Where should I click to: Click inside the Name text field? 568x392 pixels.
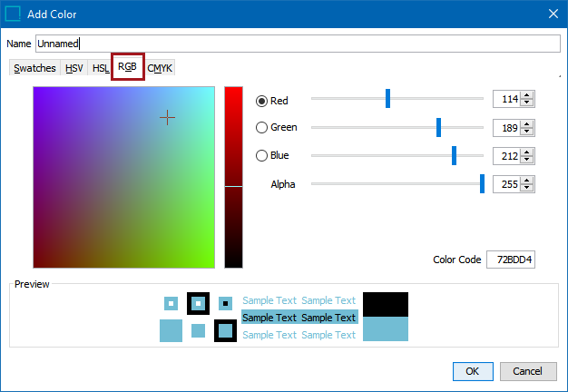pyautogui.click(x=299, y=43)
